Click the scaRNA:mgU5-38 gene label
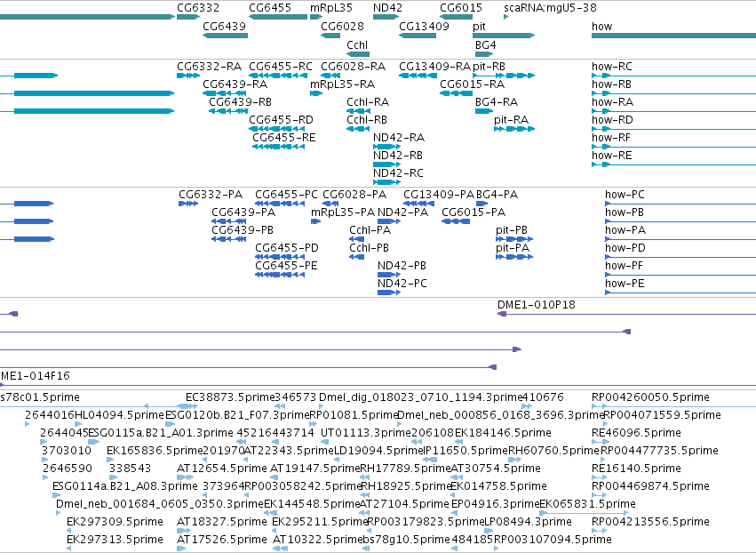The width and height of the screenshot is (756, 553). coord(550,8)
